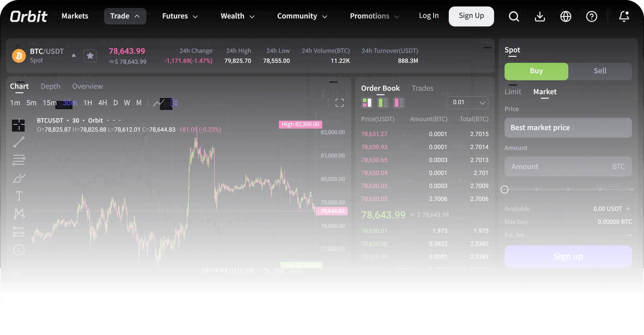This screenshot has height=335, width=644.
Task: Open the help question mark icon
Action: click(x=592, y=17)
